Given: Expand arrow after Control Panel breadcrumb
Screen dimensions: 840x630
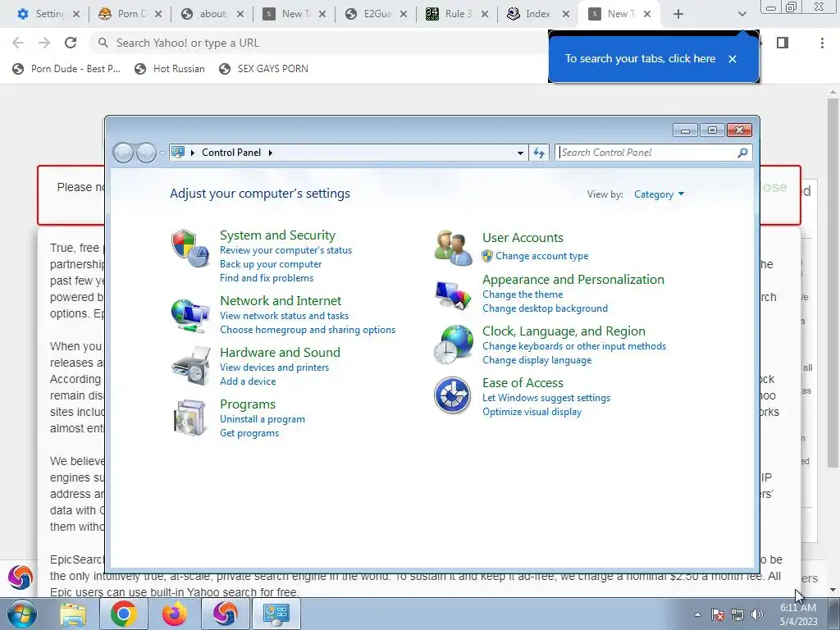Looking at the screenshot, I should tap(271, 153).
